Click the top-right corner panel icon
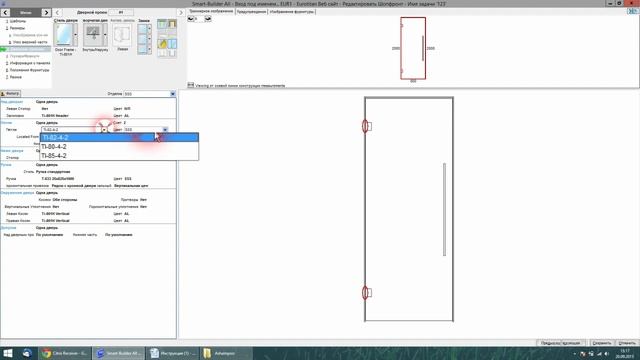The image size is (640, 360). pyautogui.click(x=633, y=11)
